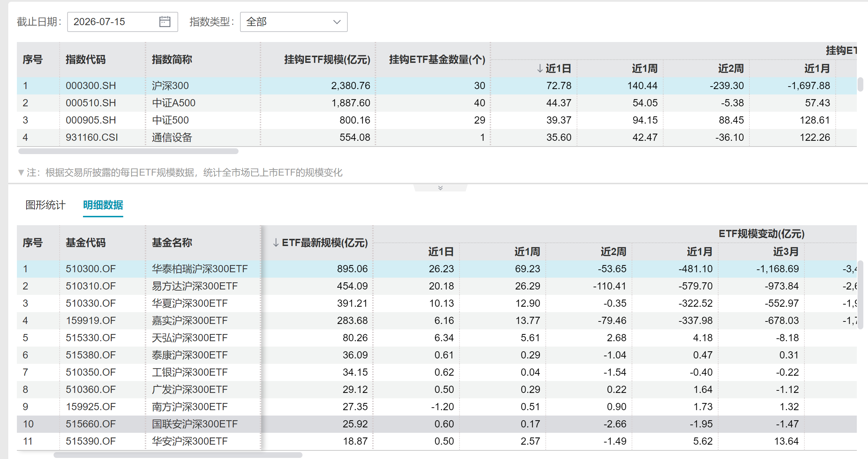Click the 13.64 value in 华安 row
The width and height of the screenshot is (868, 459).
pos(786,441)
